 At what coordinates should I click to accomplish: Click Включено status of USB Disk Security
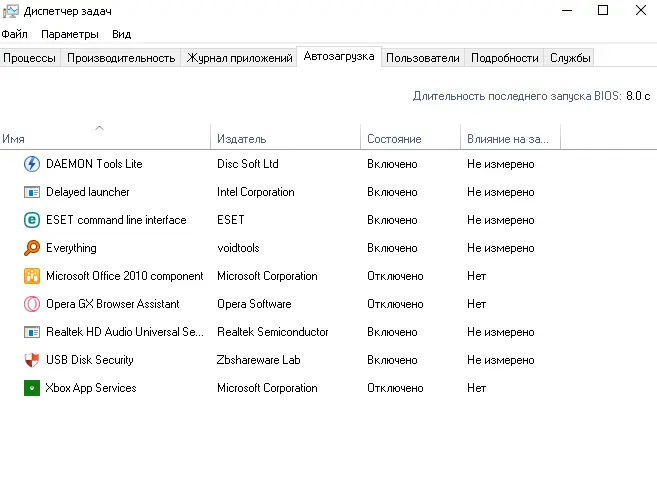pos(392,360)
